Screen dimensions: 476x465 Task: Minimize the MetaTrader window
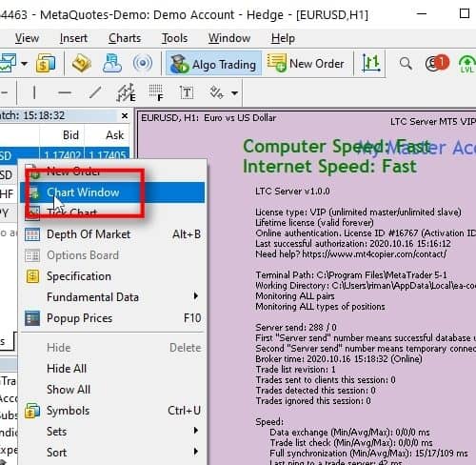[421, 13]
